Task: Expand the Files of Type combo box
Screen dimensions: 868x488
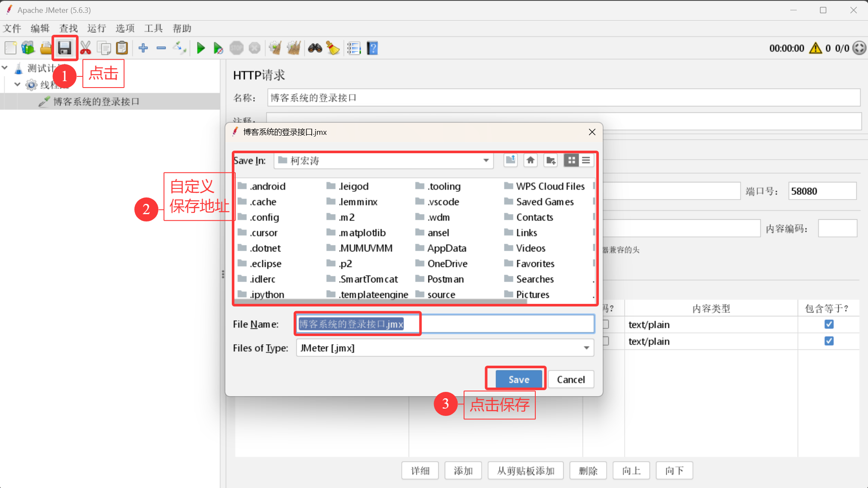Action: point(586,348)
